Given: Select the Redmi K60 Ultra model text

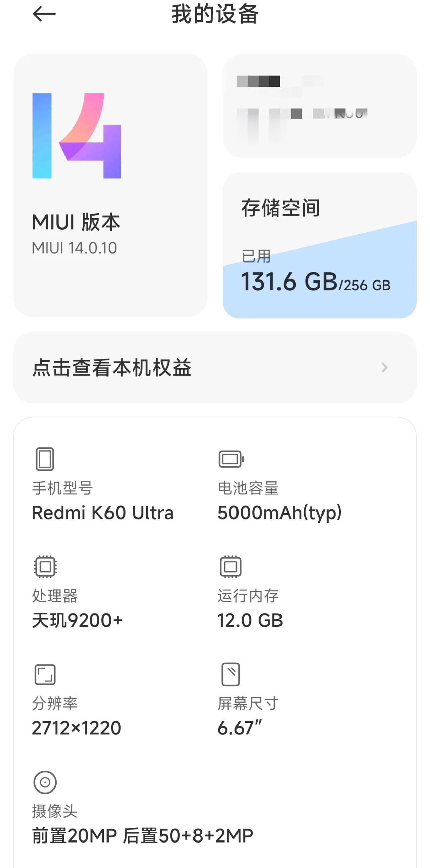Looking at the screenshot, I should click(102, 513).
